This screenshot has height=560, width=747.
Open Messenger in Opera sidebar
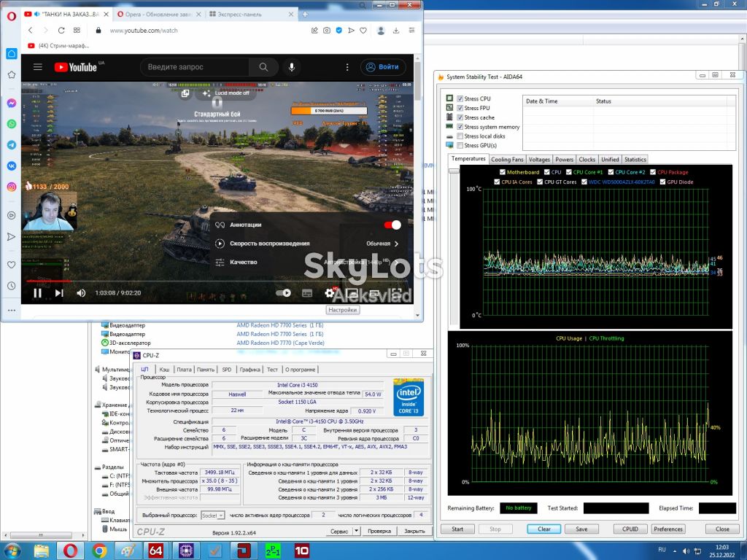point(12,103)
